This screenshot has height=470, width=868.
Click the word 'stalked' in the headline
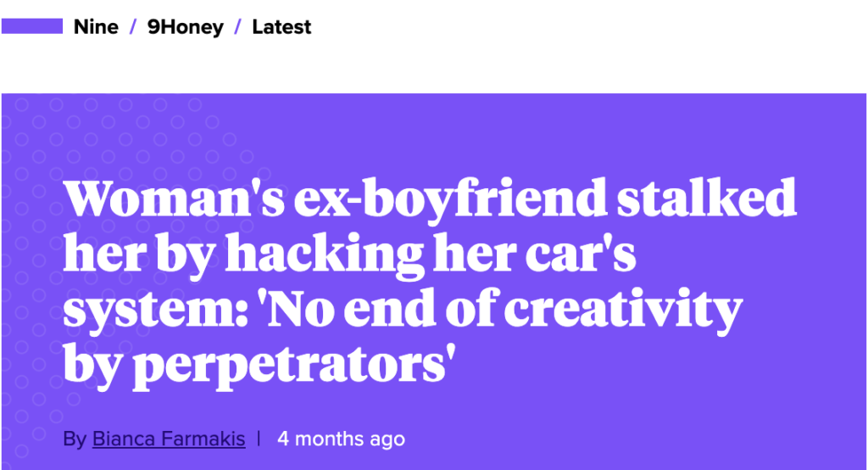707,198
